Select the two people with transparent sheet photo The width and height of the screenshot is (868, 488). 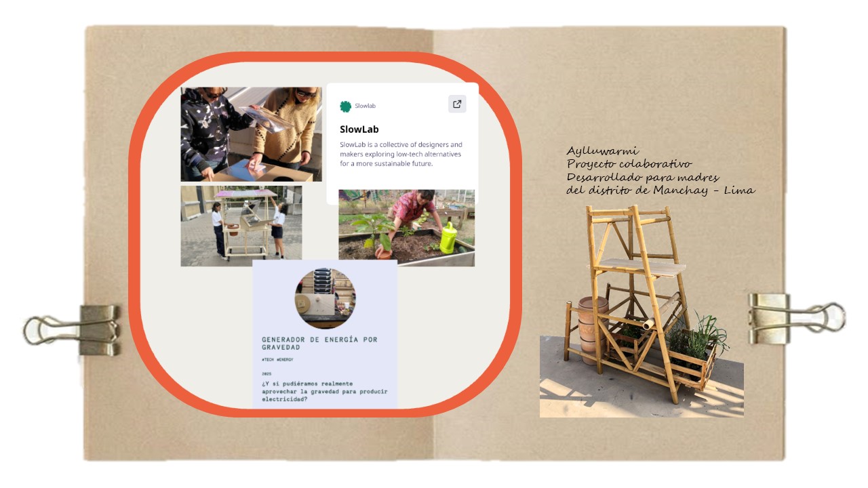(251, 134)
